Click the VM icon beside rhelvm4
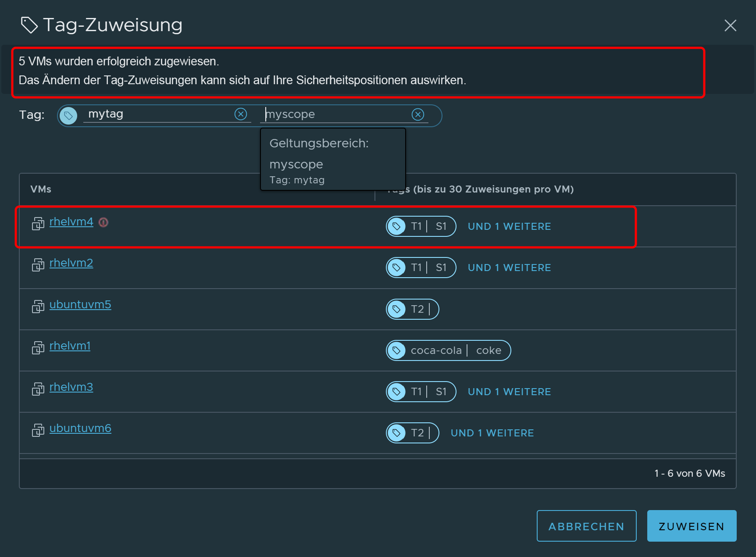756x557 pixels. click(38, 224)
